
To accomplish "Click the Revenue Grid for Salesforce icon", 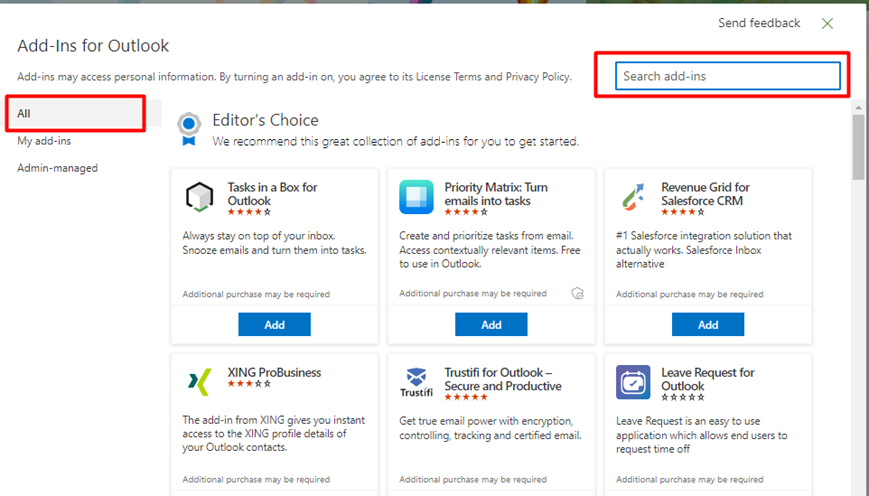I will tap(633, 197).
